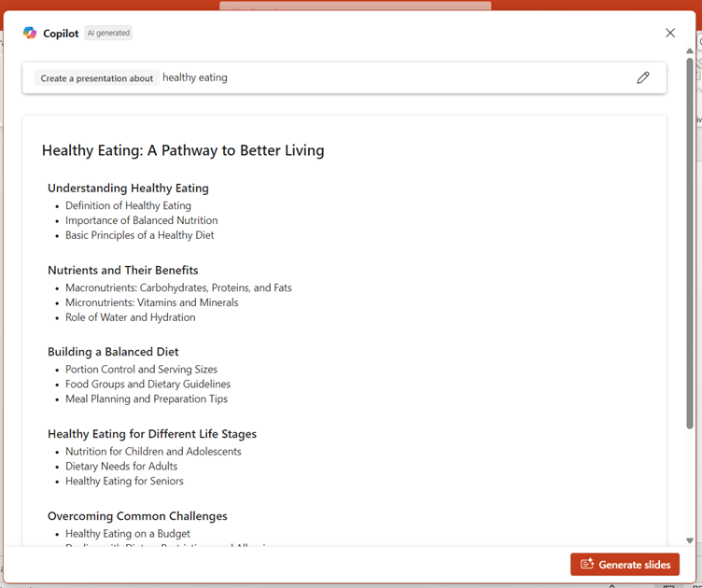Click the scrollbar down arrow
This screenshot has width=702, height=588.
[x=690, y=540]
